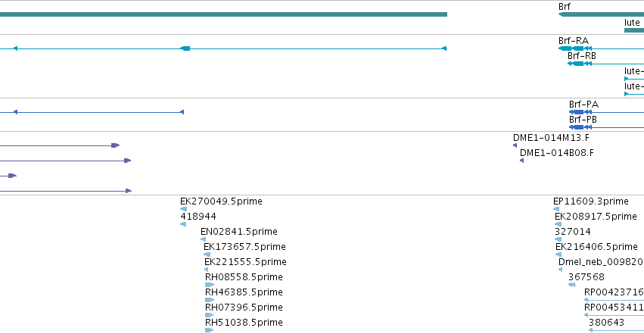This screenshot has height=334, width=644.
Task: Open the DME1-014M13.F feature arrow
Action: point(515,145)
